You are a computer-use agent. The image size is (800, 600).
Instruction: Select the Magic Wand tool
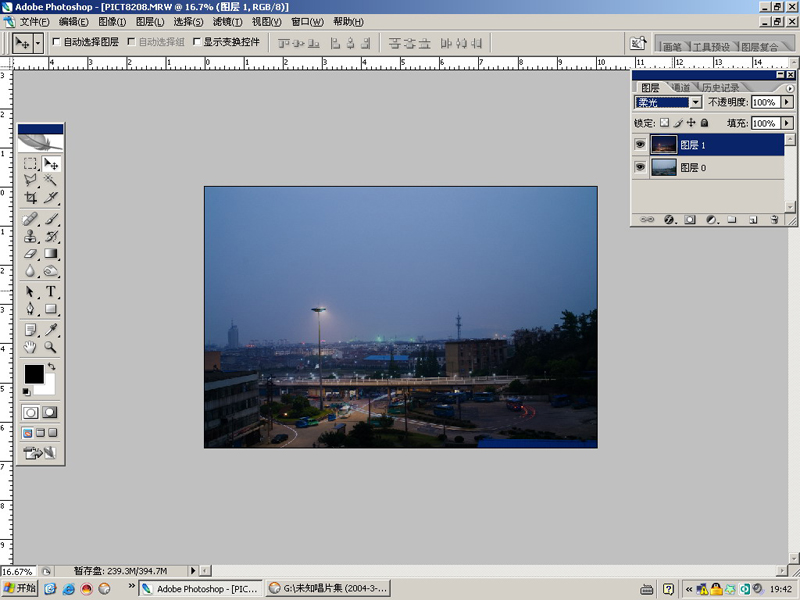(51, 180)
